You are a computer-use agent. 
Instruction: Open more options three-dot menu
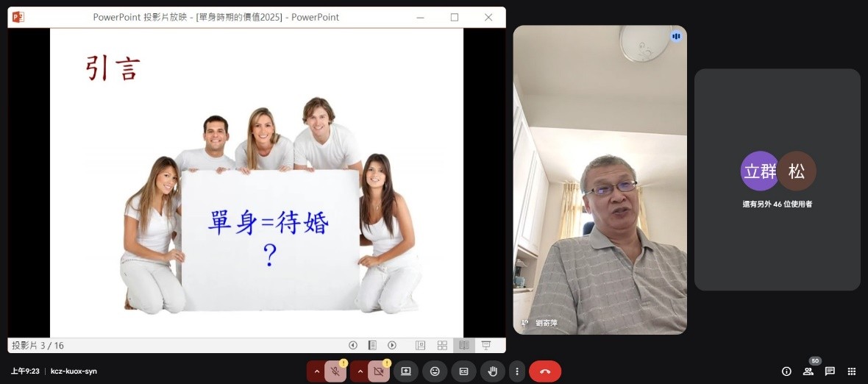pyautogui.click(x=517, y=371)
